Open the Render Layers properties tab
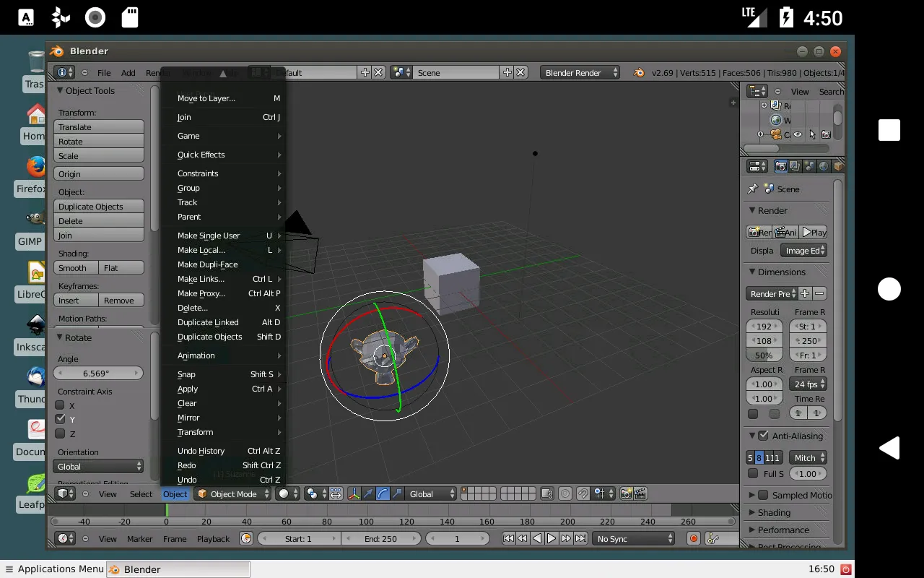 point(795,166)
